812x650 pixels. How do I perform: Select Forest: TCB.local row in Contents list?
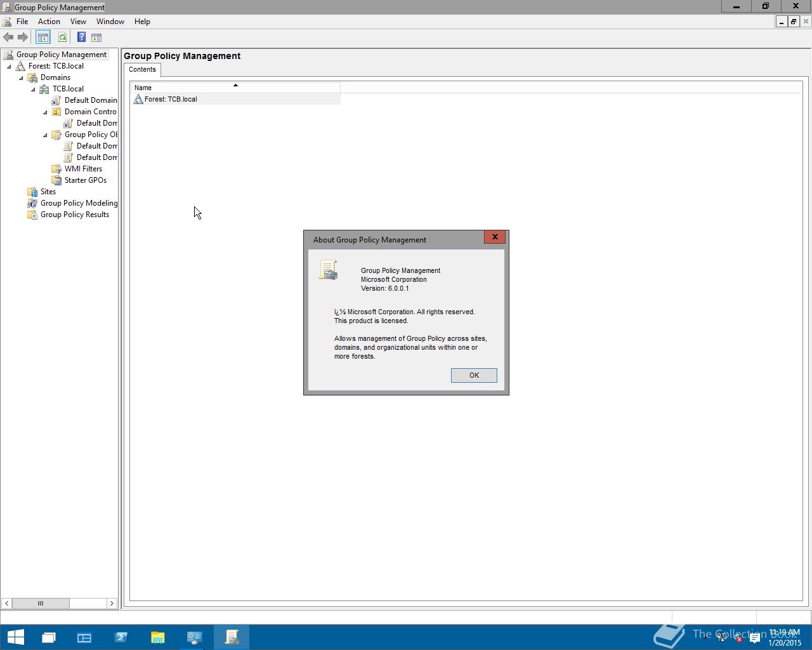pos(235,99)
